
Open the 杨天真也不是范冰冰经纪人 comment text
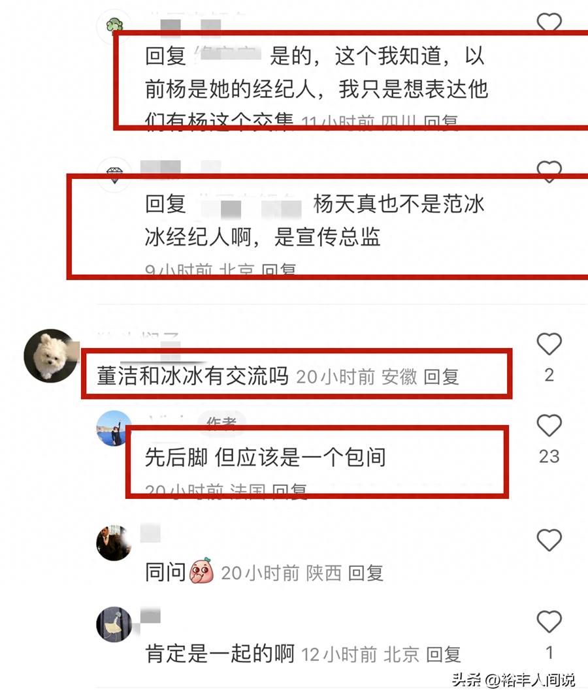click(314, 220)
